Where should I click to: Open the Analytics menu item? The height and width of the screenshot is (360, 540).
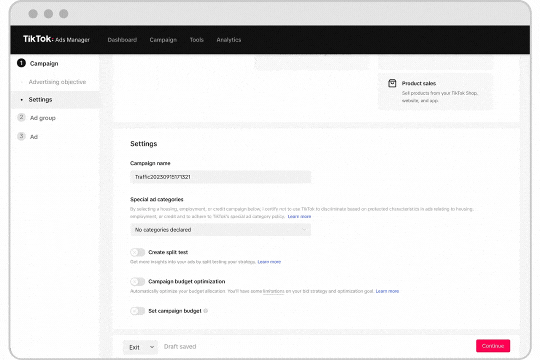(x=229, y=40)
